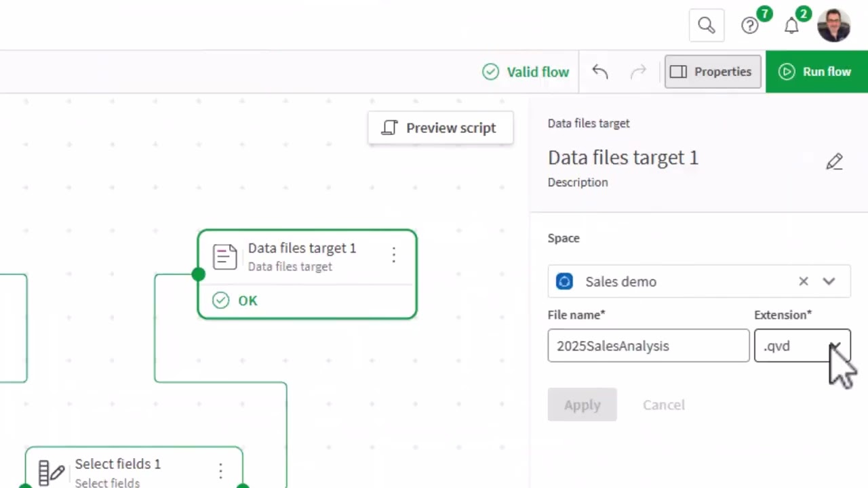Click the Select fields 1 node icon

pyautogui.click(x=51, y=472)
